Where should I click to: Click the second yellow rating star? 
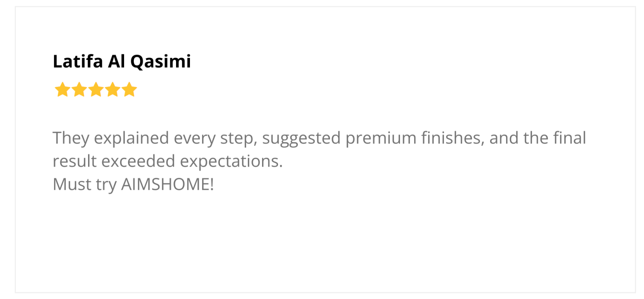pos(79,90)
